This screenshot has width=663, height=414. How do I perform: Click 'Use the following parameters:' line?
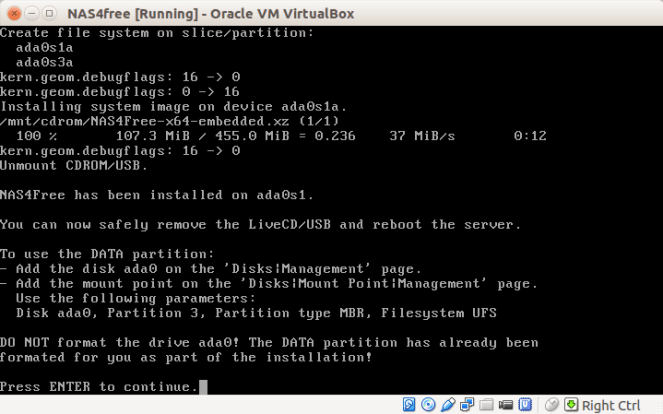(x=136, y=298)
